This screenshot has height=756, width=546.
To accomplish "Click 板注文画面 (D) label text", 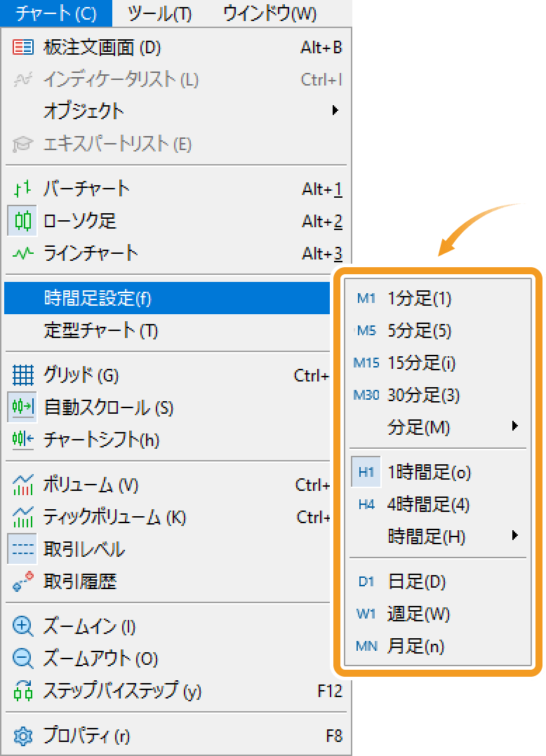I will (102, 47).
